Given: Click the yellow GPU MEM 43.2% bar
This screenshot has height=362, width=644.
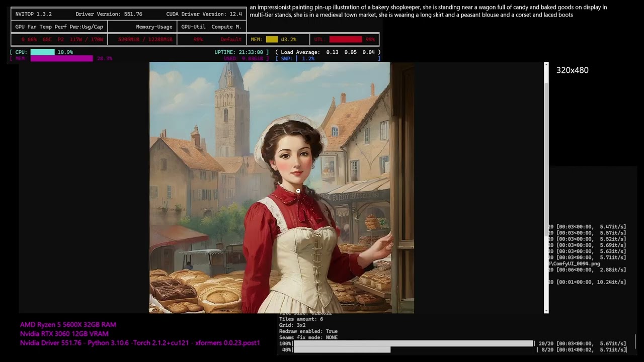Looking at the screenshot, I should click(272, 39).
